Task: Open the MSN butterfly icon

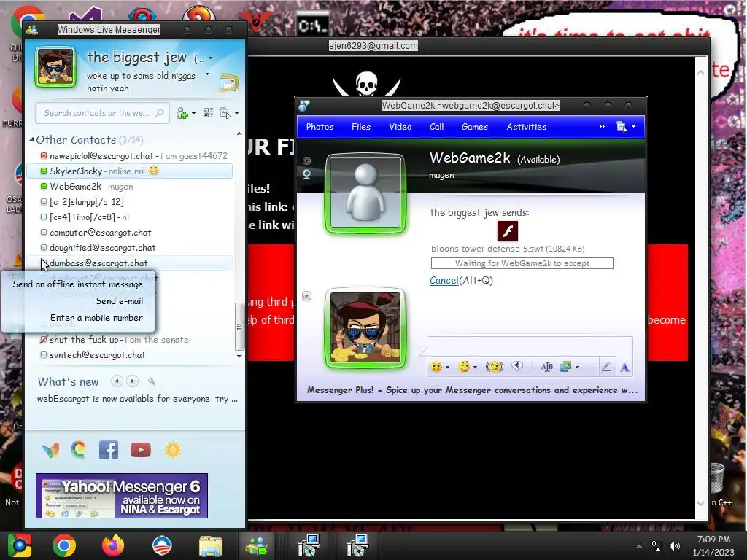Action: (51, 449)
